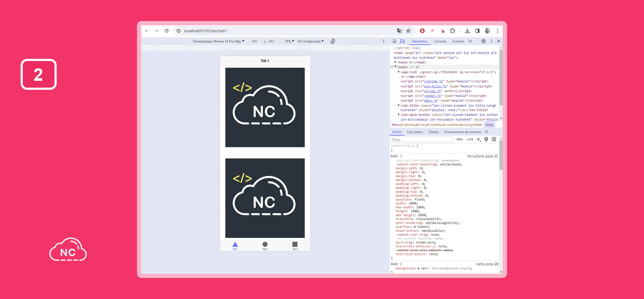The height and width of the screenshot is (299, 644).
Task: Select Tab 3 in the app
Action: tap(295, 245)
